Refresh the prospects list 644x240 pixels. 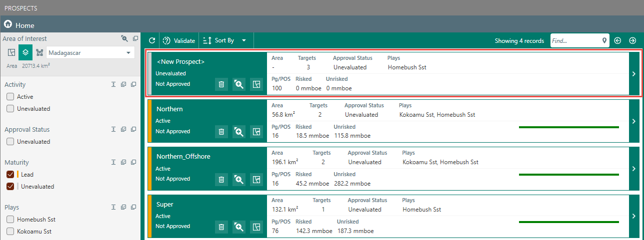click(x=152, y=40)
